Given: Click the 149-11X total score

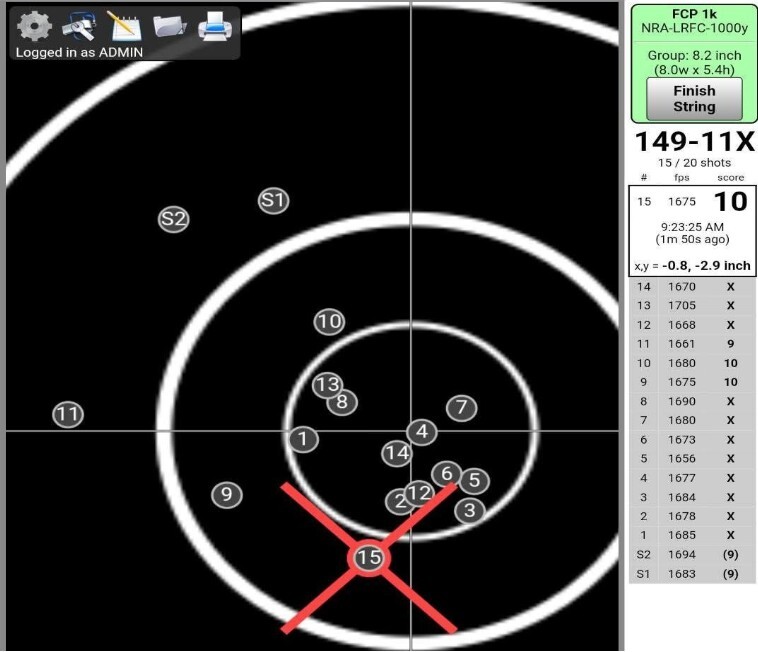Looking at the screenshot, I should click(694, 143).
